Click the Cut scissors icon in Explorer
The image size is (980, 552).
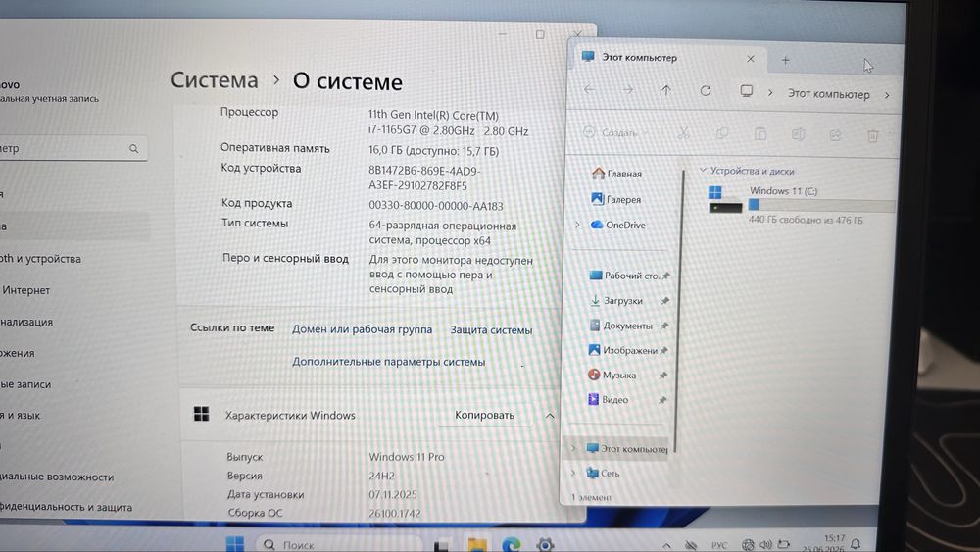click(x=683, y=132)
